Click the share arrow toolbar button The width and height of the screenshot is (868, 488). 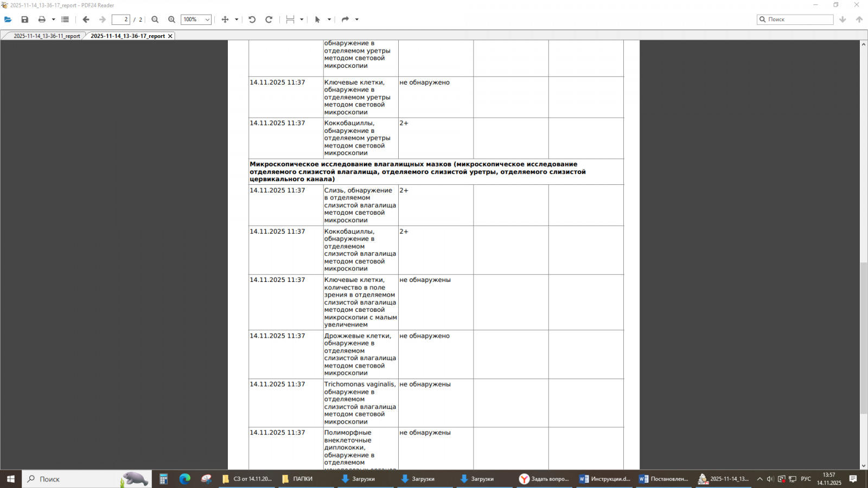(345, 20)
